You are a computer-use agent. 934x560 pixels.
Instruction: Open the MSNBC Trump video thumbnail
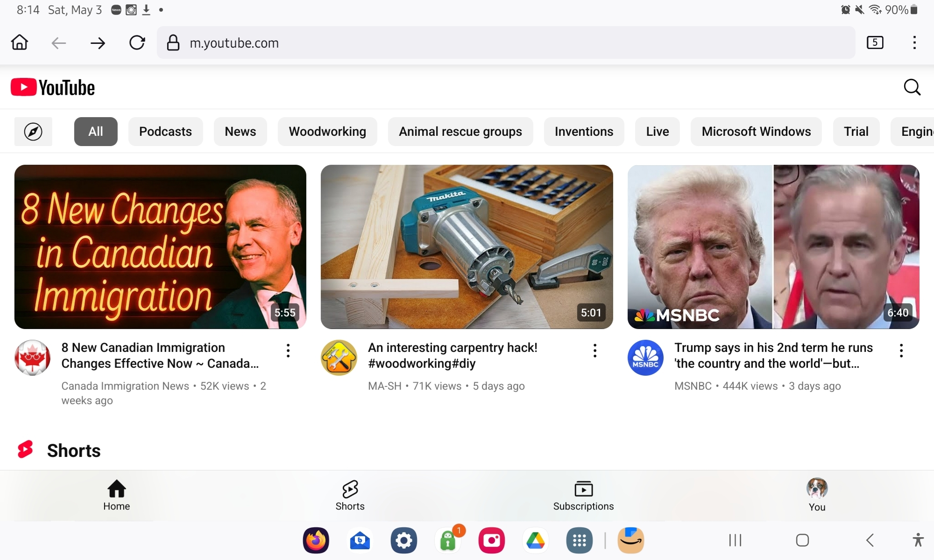pos(773,247)
